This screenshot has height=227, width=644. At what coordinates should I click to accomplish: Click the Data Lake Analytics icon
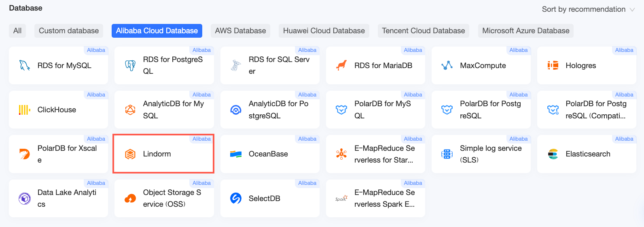[25, 198]
